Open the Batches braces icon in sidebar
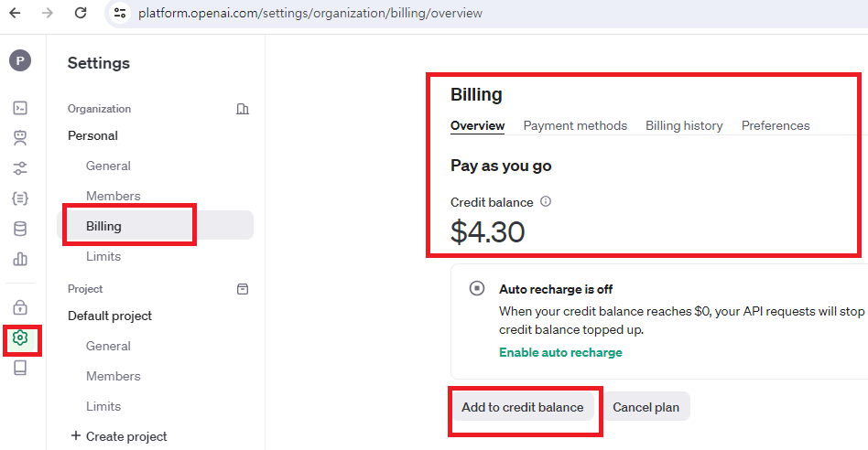 (x=20, y=198)
